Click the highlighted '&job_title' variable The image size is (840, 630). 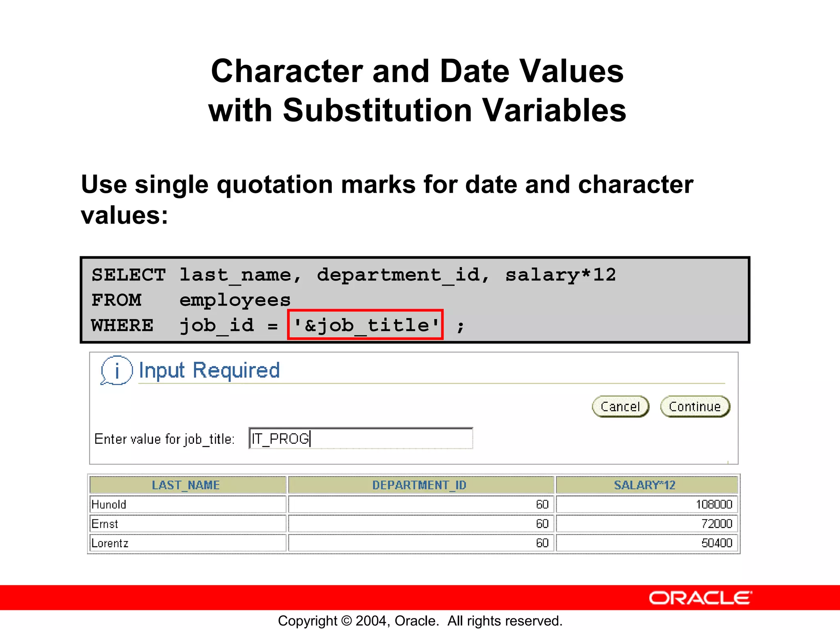tap(365, 325)
